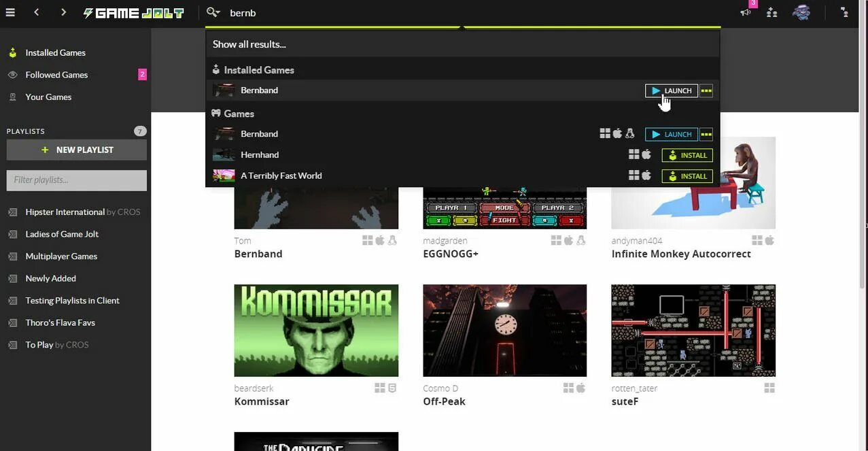Click the Installed Games sidebar icon
Screen dimensions: 868x451
12,52
